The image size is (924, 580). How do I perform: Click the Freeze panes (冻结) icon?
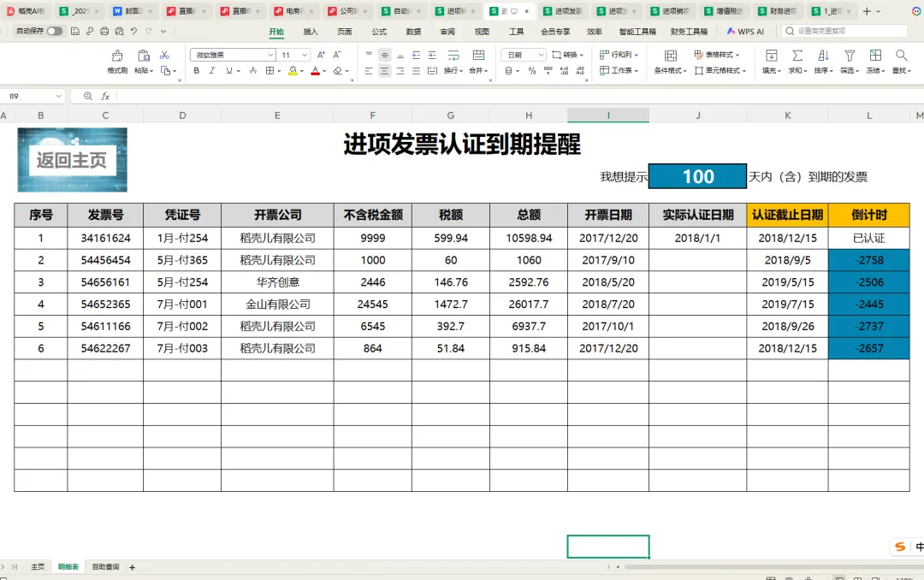pyautogui.click(x=876, y=56)
